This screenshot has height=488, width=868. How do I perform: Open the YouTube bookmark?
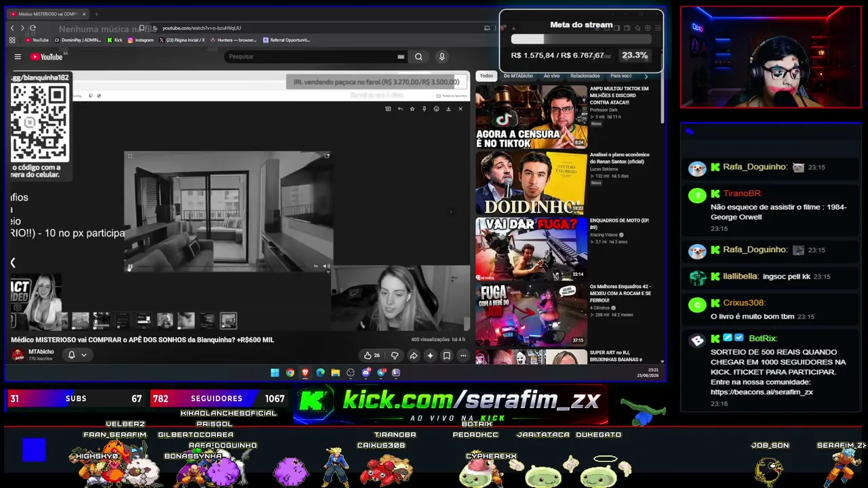[x=37, y=40]
